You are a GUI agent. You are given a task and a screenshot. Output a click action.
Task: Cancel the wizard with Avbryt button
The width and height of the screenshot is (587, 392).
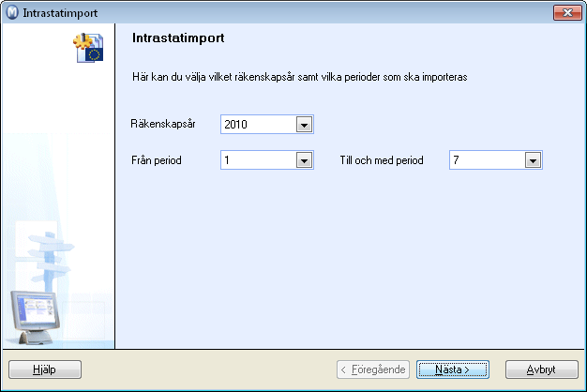(x=542, y=369)
